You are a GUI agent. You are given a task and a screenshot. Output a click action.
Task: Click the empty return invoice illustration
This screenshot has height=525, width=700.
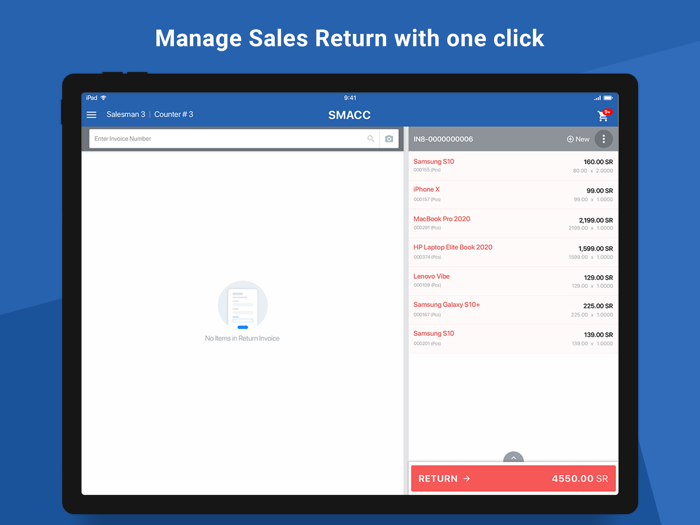[242, 305]
